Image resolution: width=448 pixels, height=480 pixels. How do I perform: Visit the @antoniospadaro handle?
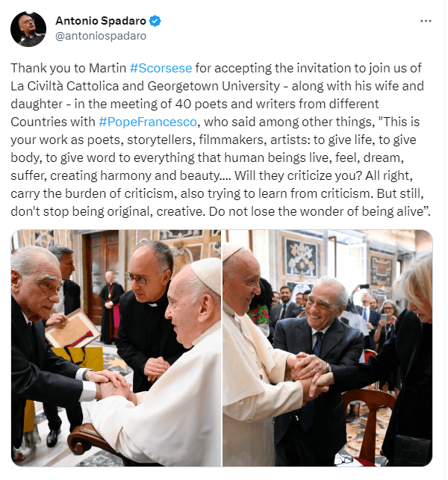101,36
